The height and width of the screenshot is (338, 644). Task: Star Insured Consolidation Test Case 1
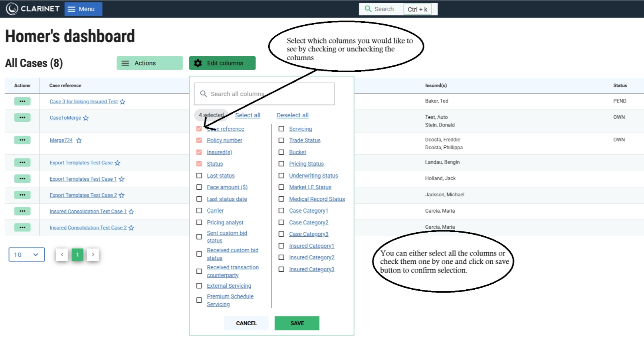tap(131, 212)
